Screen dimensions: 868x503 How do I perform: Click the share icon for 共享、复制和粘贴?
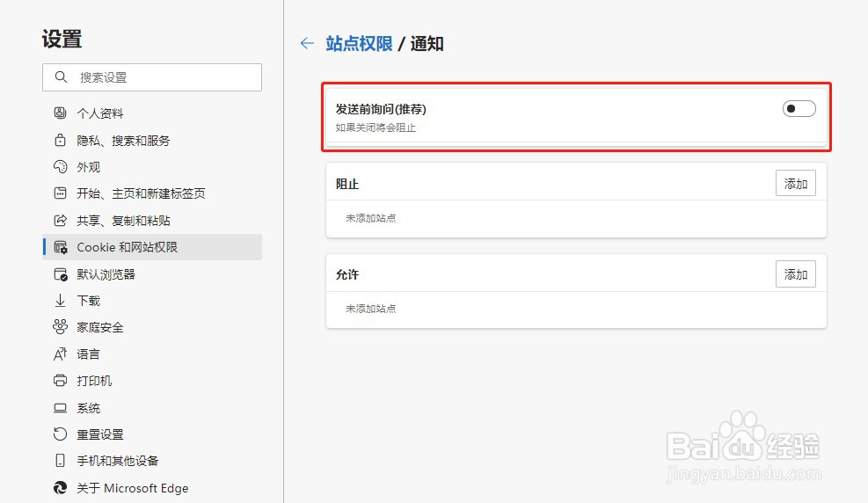60,220
